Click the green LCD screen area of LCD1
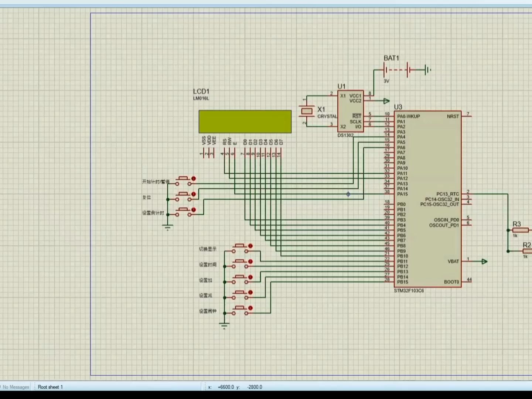 coord(245,121)
